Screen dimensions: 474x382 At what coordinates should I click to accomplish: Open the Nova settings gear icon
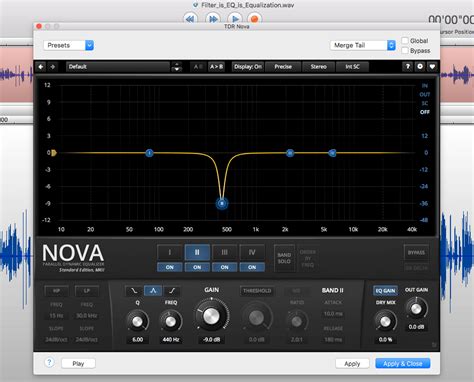tap(420, 67)
